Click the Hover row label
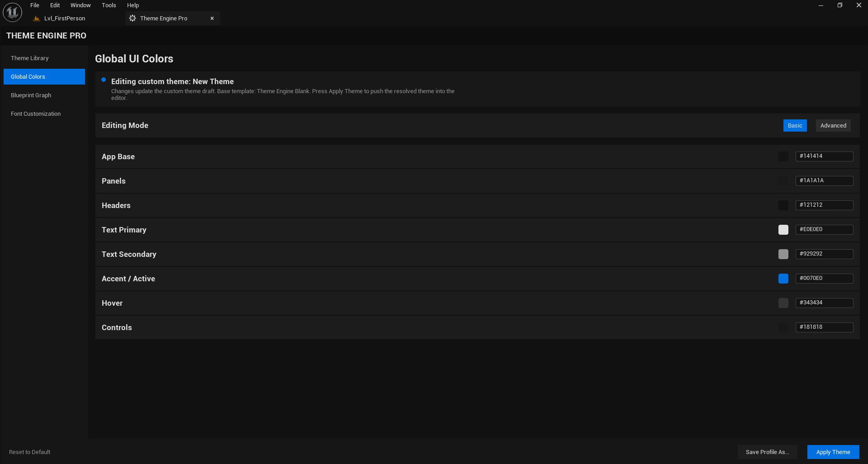868x464 pixels. (112, 303)
